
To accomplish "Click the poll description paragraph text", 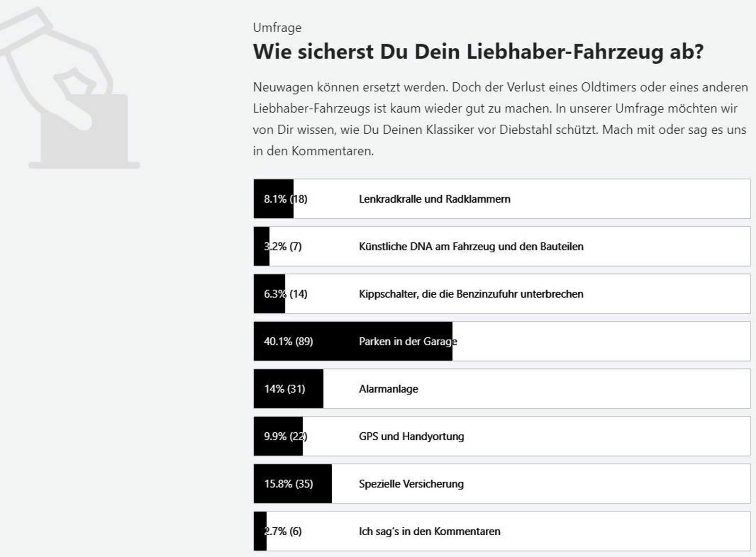I will pyautogui.click(x=499, y=119).
